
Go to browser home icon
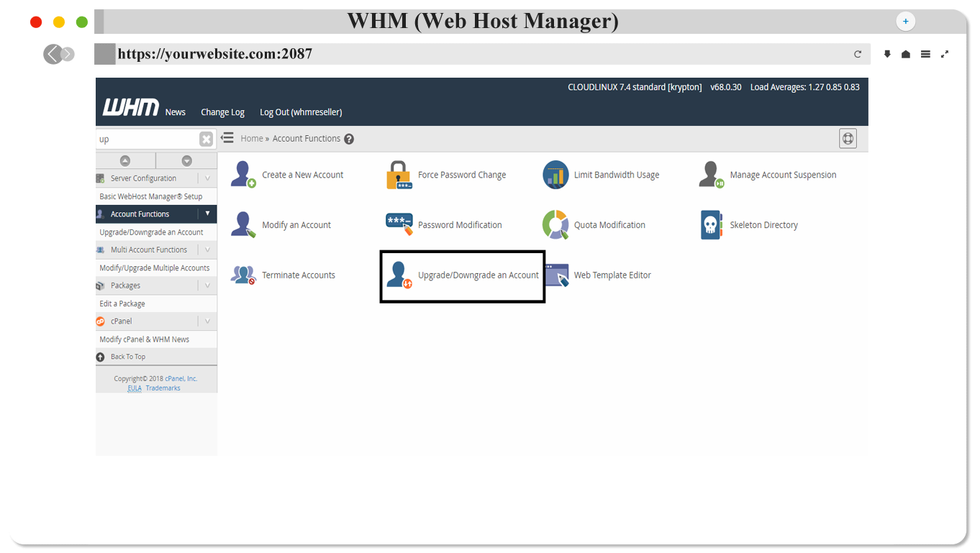point(906,54)
